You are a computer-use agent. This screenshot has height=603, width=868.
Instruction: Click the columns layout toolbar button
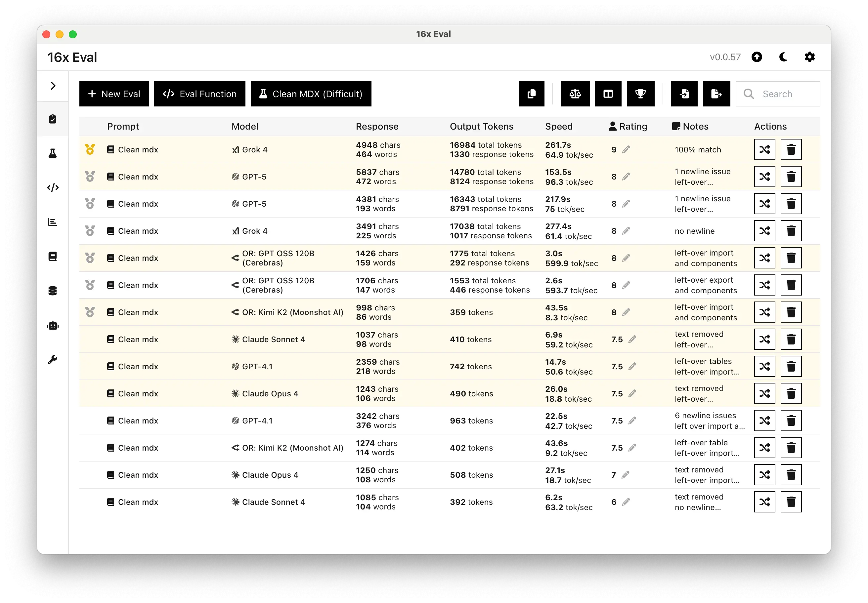pos(608,94)
